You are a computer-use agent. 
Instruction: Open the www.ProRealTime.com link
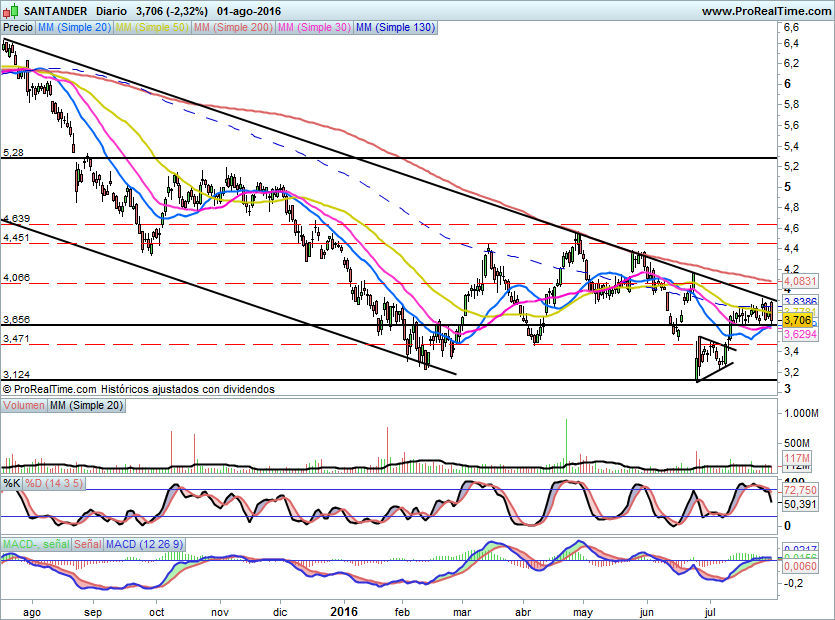(766, 11)
